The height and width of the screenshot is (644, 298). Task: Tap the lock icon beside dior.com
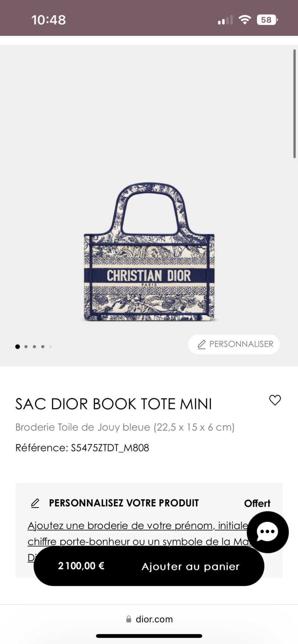point(129,619)
